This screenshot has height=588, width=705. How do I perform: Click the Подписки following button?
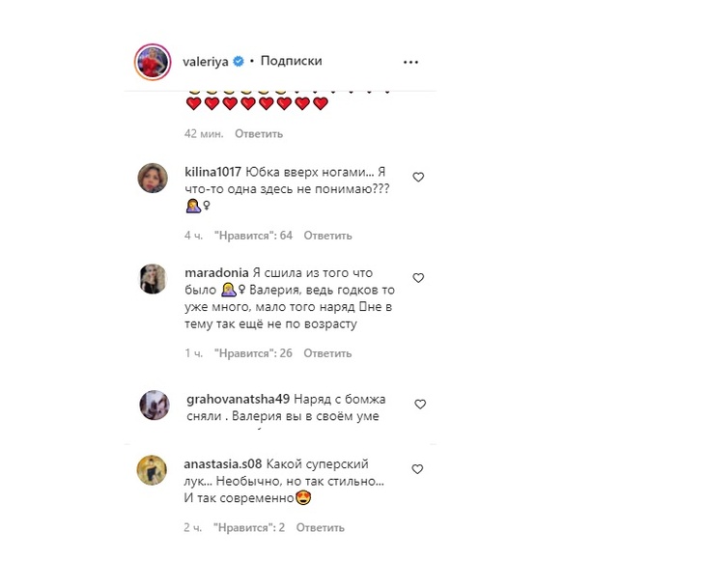291,62
